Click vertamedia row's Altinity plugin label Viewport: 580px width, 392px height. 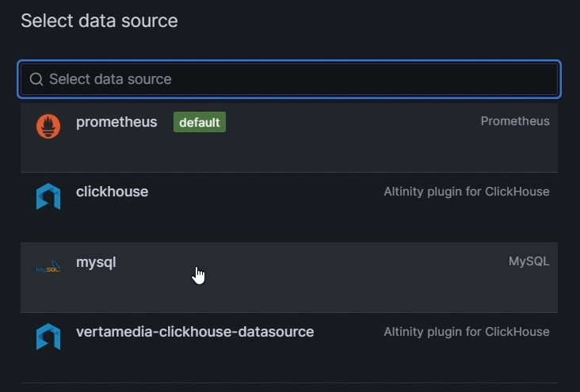pyautogui.click(x=467, y=332)
